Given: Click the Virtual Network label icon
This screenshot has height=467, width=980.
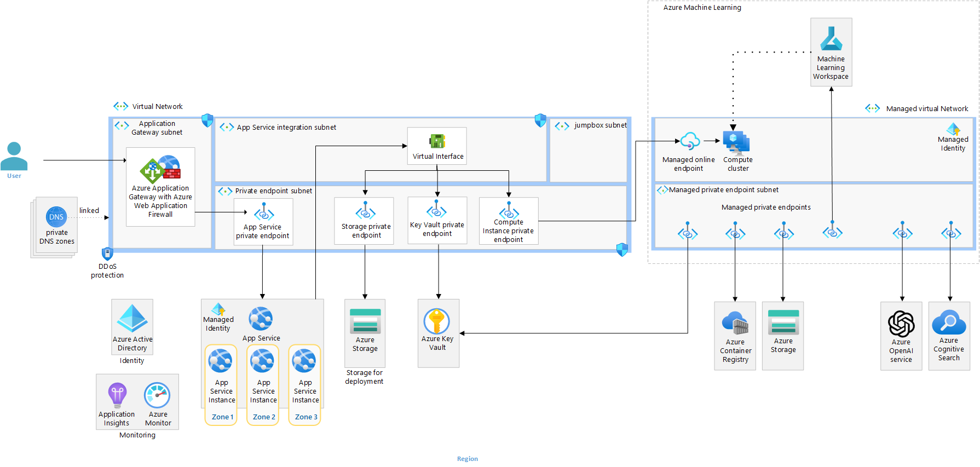Looking at the screenshot, I should pyautogui.click(x=121, y=106).
